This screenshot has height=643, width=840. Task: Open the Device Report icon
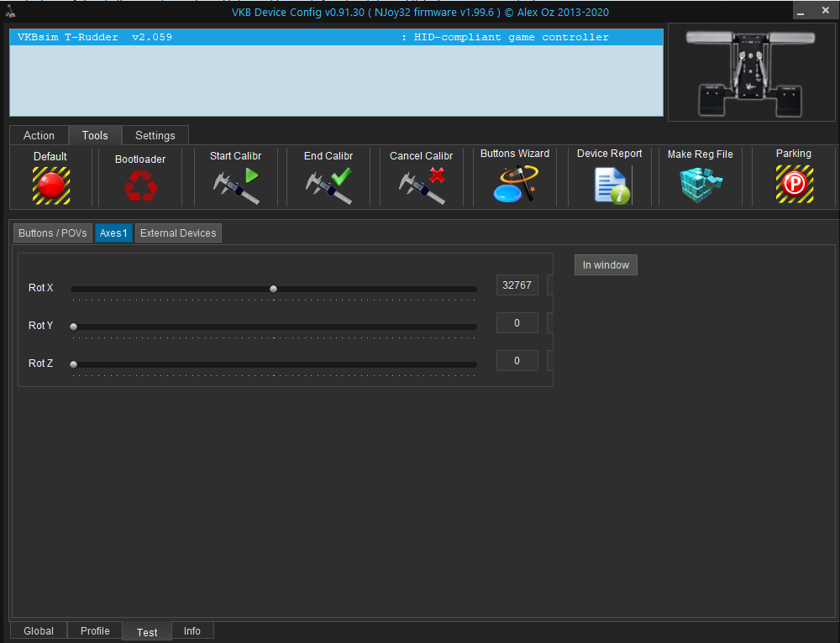(x=612, y=186)
